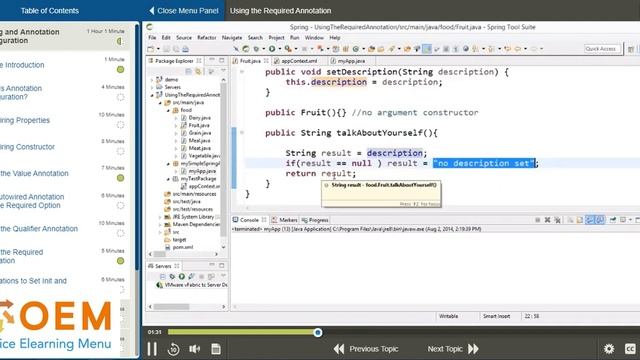Expand the Servers project node

(152, 87)
